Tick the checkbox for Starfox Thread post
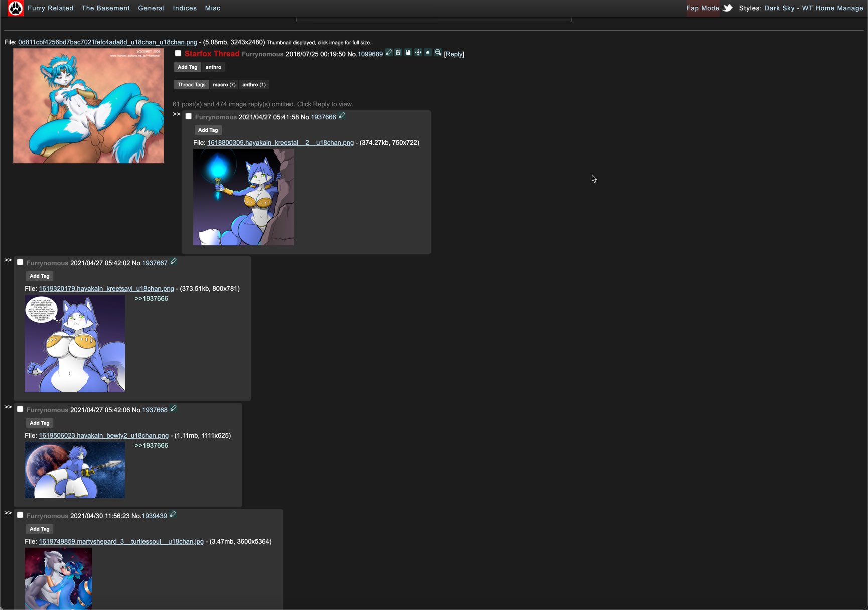Viewport: 868px width, 610px height. pos(178,53)
